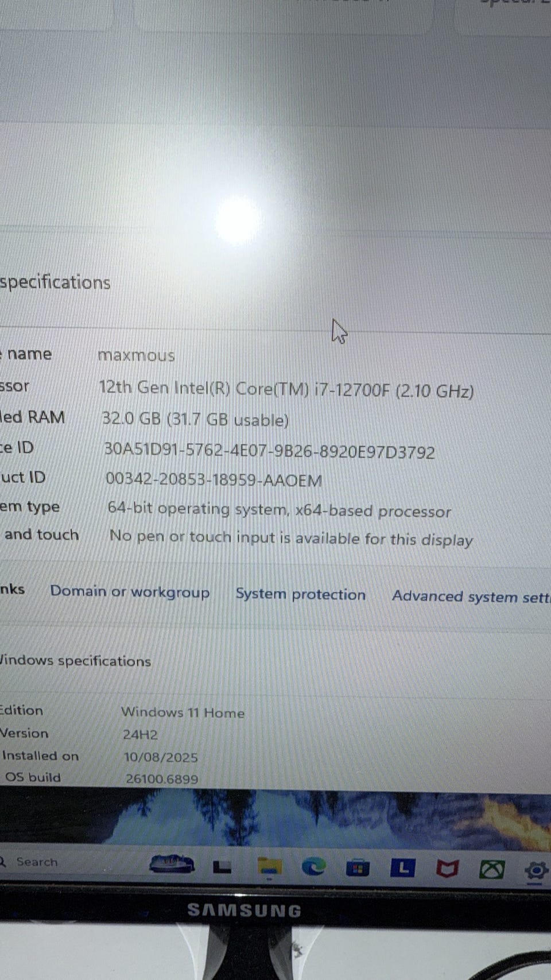This screenshot has width=551, height=980.
Task: Click the OS build label
Action: pos(33,777)
